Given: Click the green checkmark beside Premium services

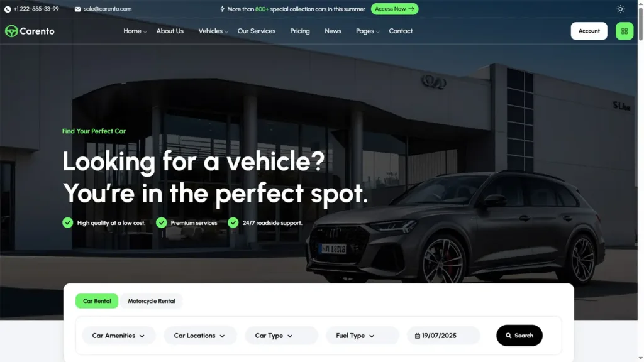Looking at the screenshot, I should click(x=162, y=222).
